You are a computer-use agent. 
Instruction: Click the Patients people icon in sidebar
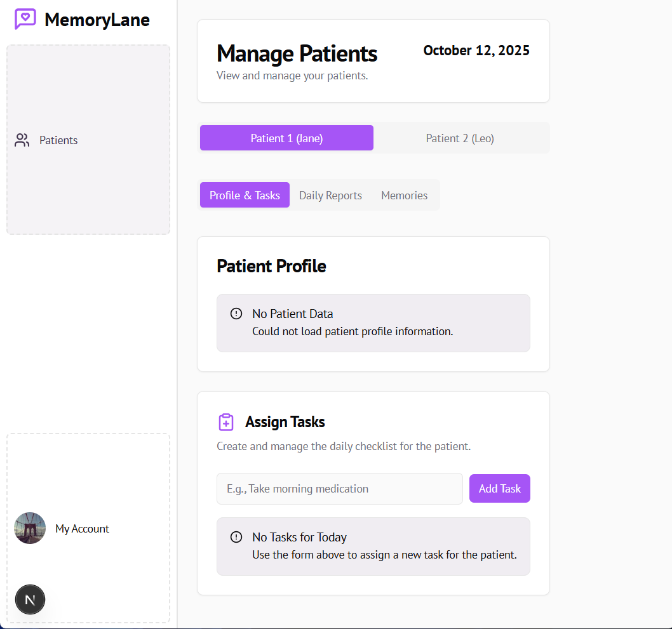click(22, 140)
